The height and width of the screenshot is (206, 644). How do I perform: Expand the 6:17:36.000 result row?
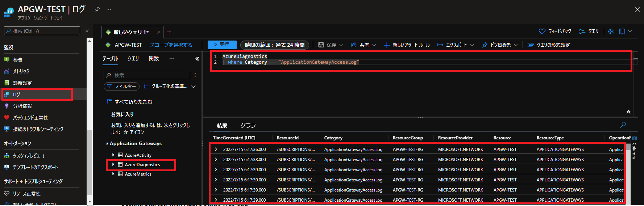tap(216, 149)
